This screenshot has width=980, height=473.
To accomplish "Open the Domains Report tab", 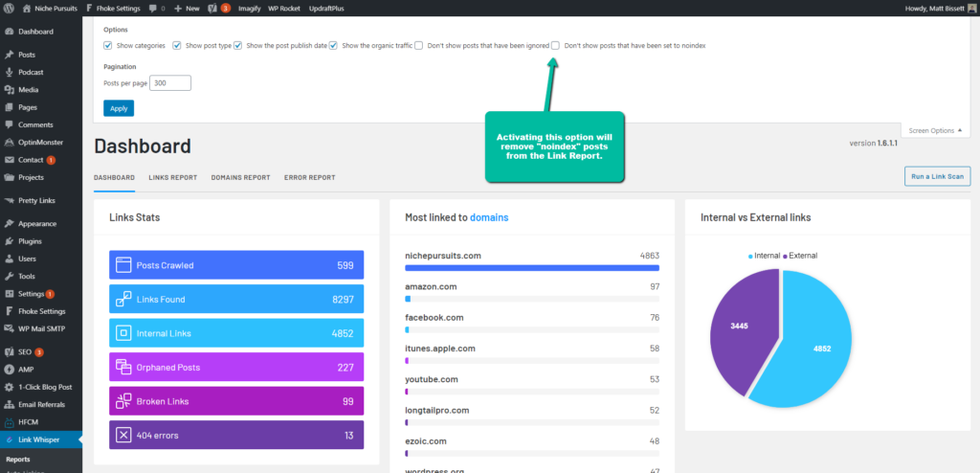I will pyautogui.click(x=240, y=178).
